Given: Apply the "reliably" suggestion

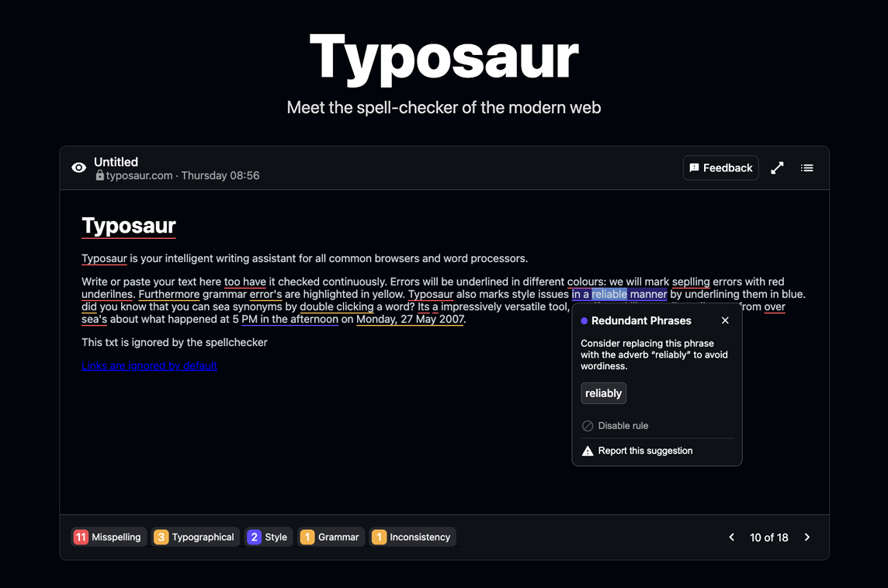Looking at the screenshot, I should point(603,393).
